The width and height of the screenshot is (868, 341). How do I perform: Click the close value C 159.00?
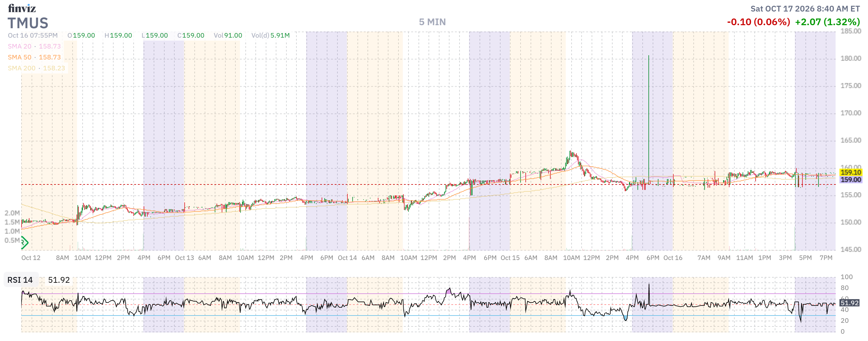point(191,35)
